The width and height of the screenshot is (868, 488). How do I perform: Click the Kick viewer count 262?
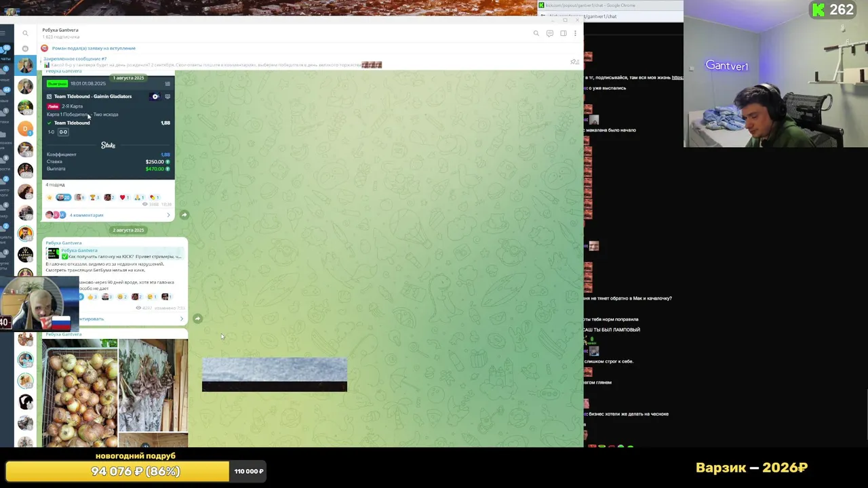833,9
